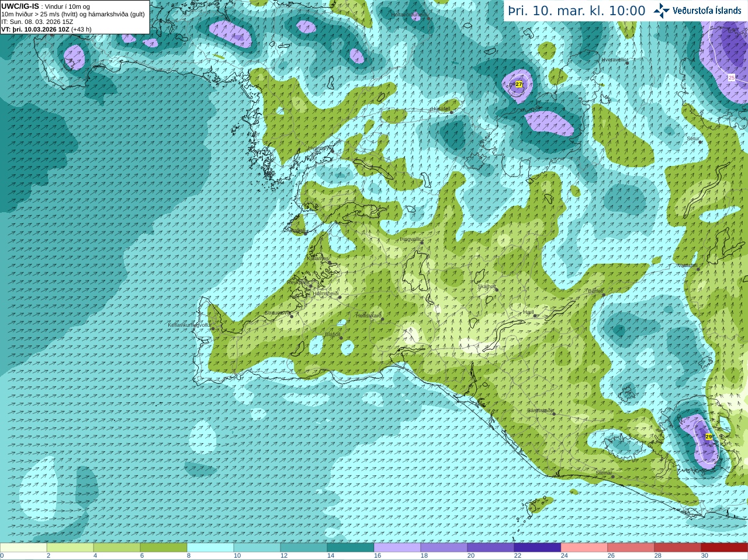Select the 20–22 m/s violet legend swatch
This screenshot has width=748, height=560.
(491, 548)
